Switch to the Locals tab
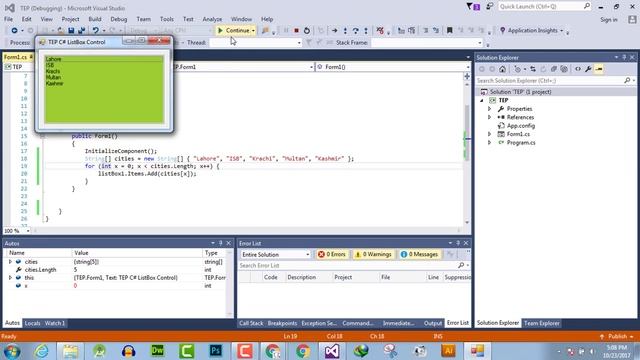 point(32,323)
